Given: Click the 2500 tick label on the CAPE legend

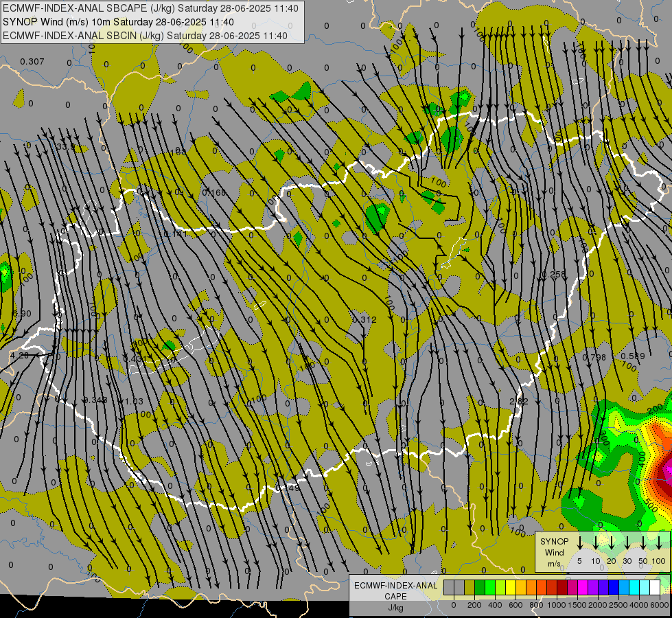Looking at the screenshot, I should 618,605.
